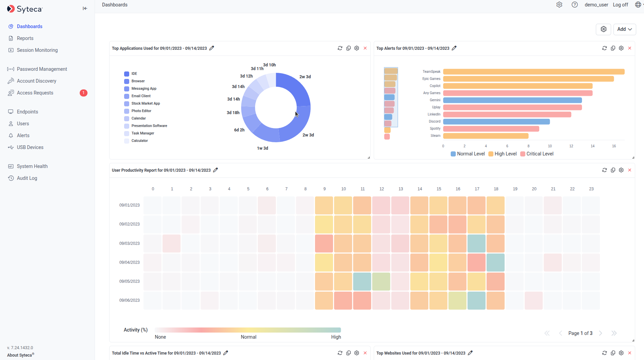Toggle Messaging App legend item
Screen dimensions: 644x360
point(140,88)
